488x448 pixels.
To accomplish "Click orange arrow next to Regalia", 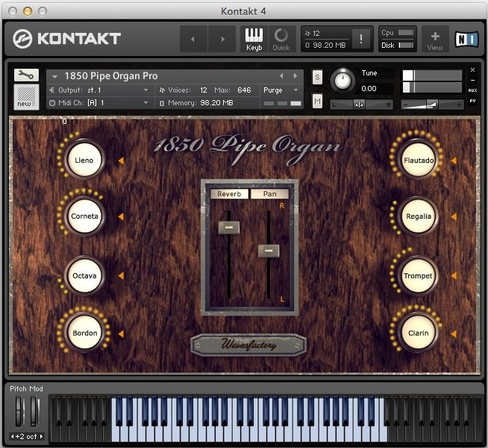I will [454, 217].
